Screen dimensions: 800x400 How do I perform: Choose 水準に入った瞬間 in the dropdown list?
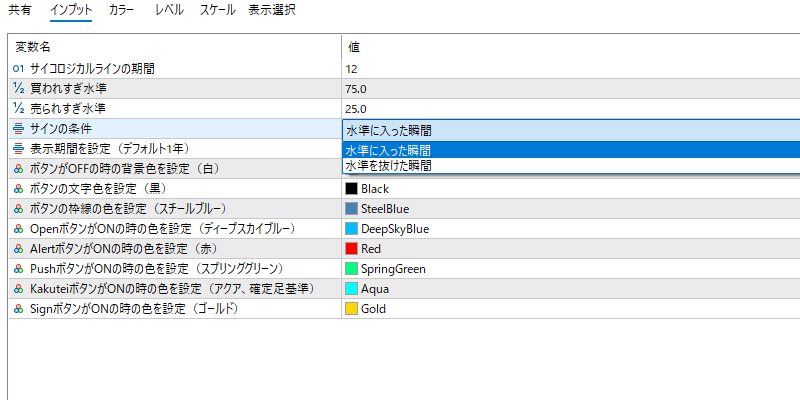coord(571,151)
